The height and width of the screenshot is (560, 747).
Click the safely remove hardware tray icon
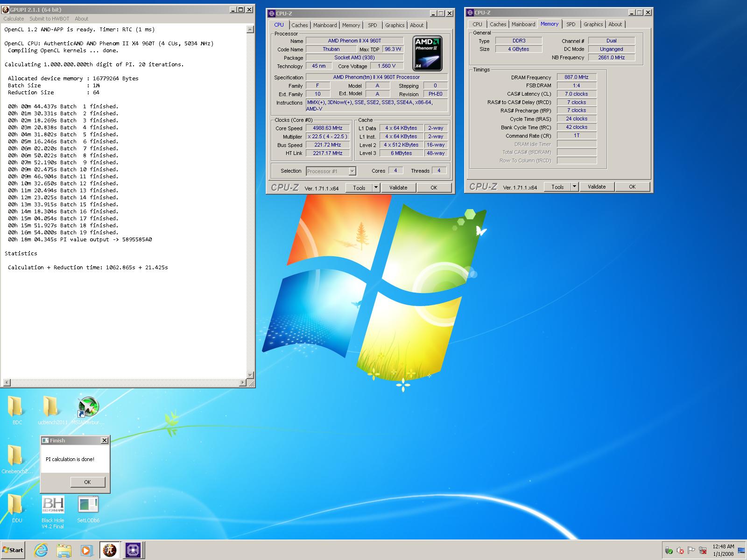coord(669,551)
